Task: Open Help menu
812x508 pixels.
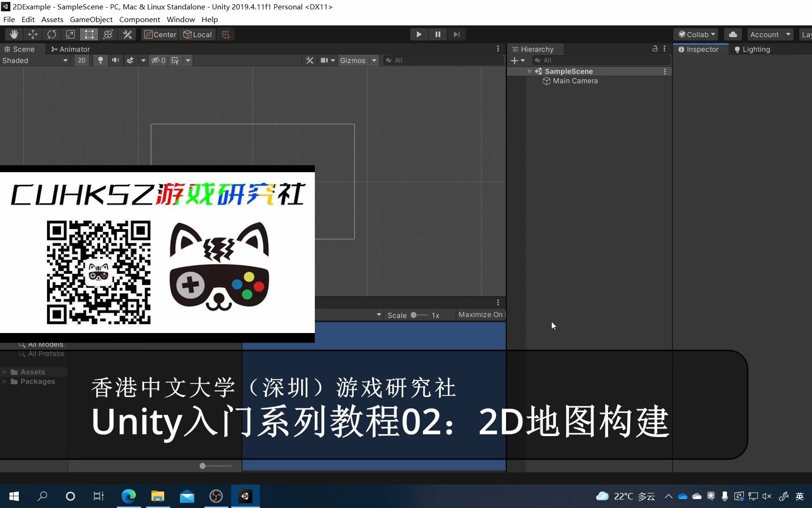Action: [x=210, y=19]
